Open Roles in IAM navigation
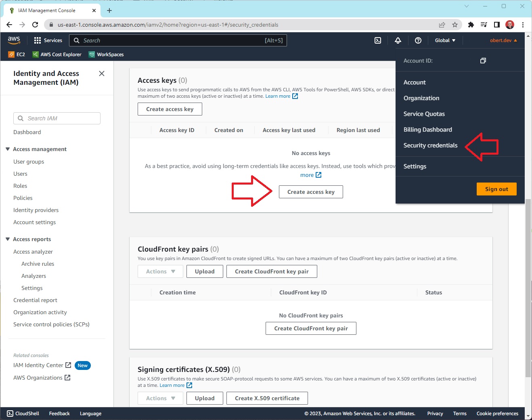The height and width of the screenshot is (420, 532). [20, 186]
